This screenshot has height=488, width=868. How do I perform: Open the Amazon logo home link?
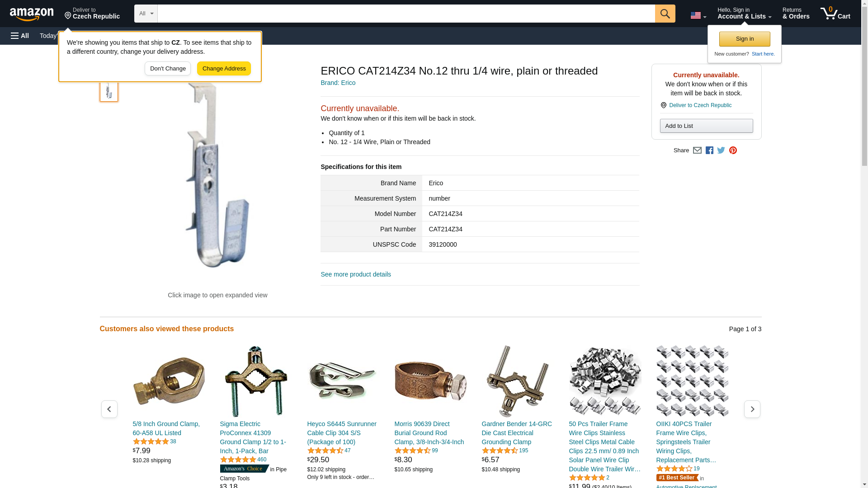point(32,14)
